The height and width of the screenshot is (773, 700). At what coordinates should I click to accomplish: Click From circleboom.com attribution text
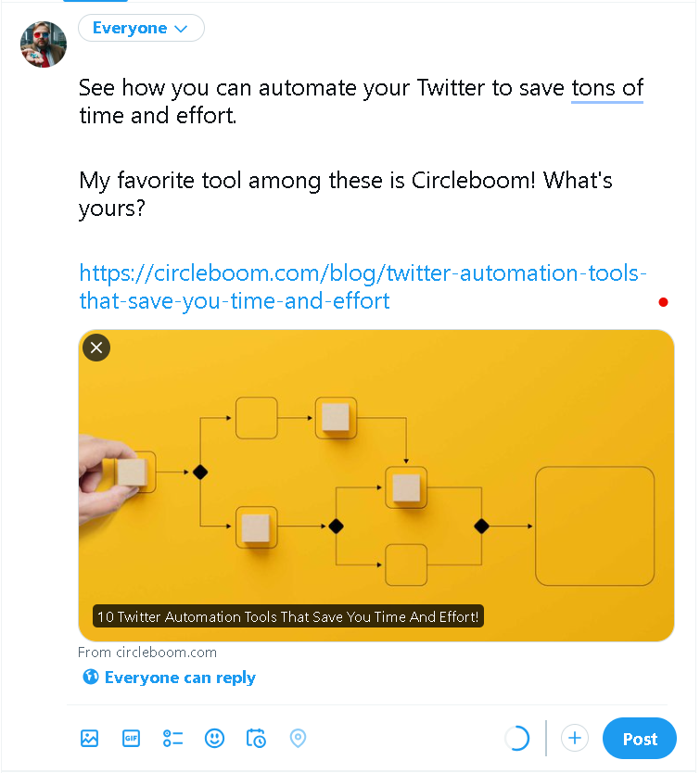pyautogui.click(x=146, y=652)
